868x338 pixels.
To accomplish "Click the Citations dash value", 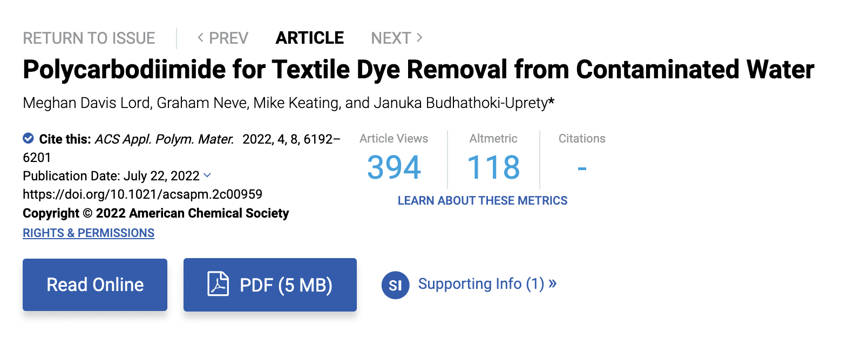I will (582, 168).
